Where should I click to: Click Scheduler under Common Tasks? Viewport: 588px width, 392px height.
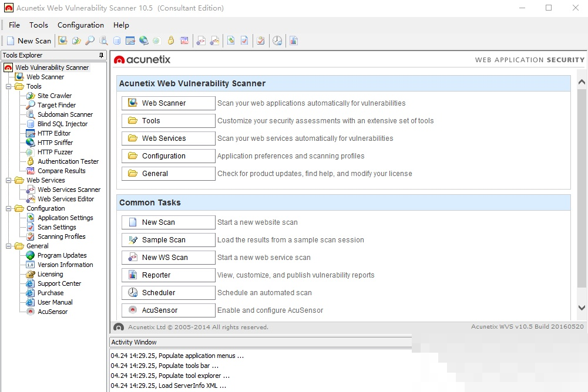click(169, 293)
